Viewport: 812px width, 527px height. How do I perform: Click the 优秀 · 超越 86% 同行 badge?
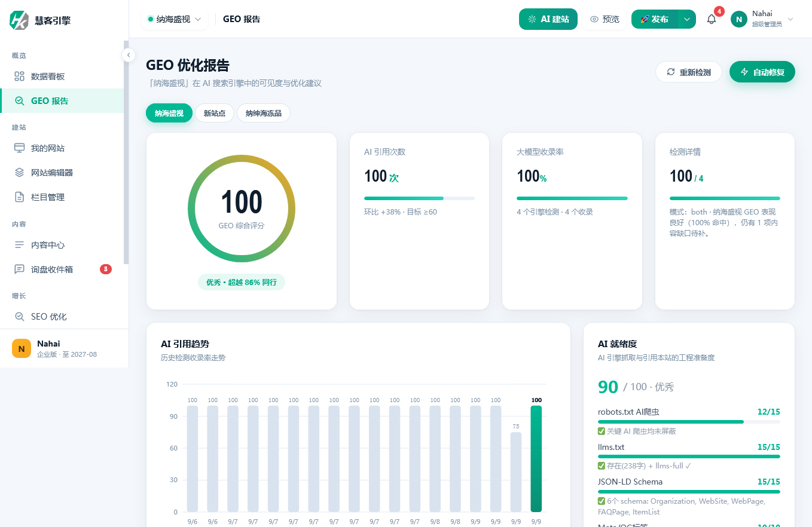pos(242,282)
